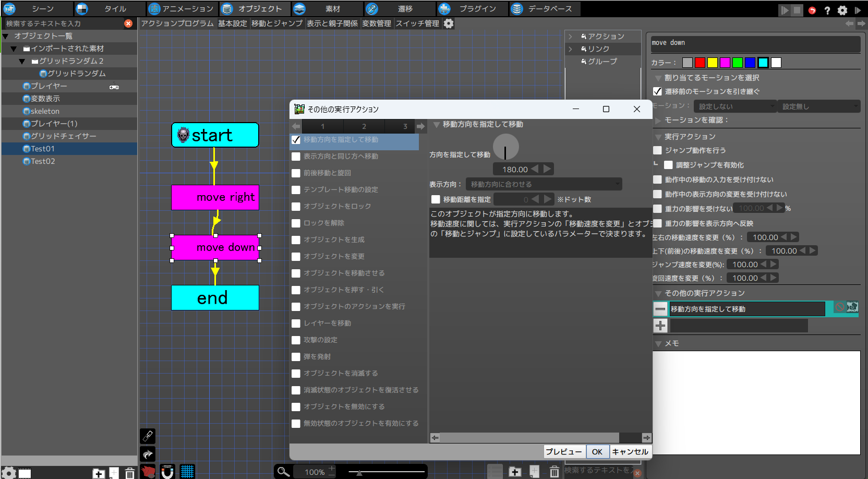This screenshot has height=479, width=868.
Task: Click the link tool icon on the canvas
Action: 148,436
